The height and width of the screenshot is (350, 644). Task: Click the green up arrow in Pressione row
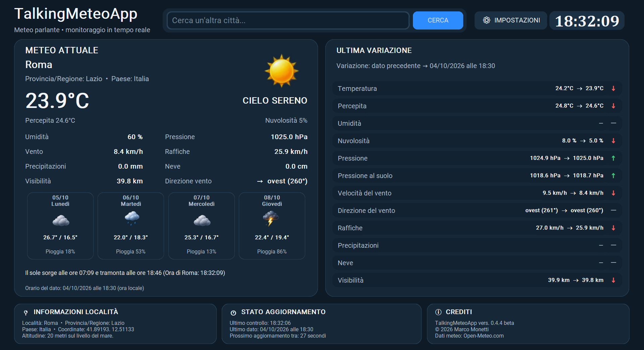pos(613,158)
